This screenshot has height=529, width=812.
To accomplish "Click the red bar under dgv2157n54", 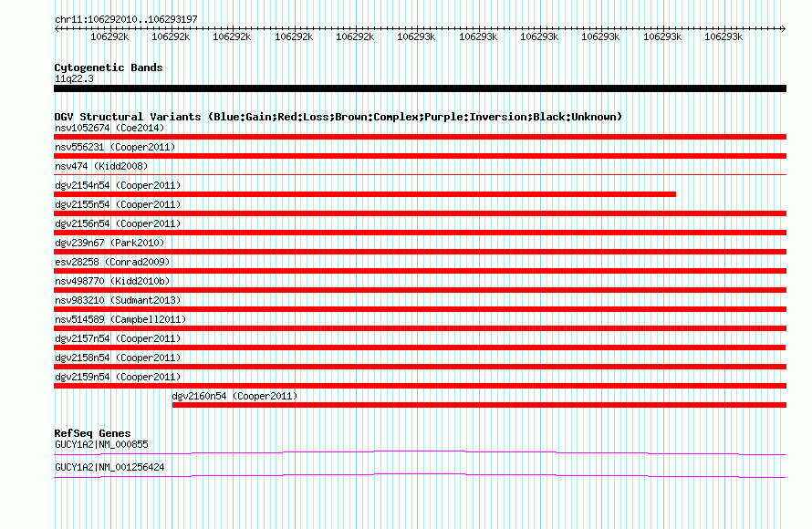I will point(420,347).
